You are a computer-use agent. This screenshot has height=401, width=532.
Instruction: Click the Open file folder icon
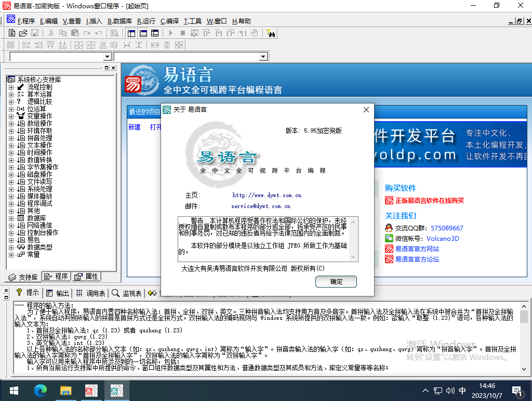pyautogui.click(x=24, y=32)
